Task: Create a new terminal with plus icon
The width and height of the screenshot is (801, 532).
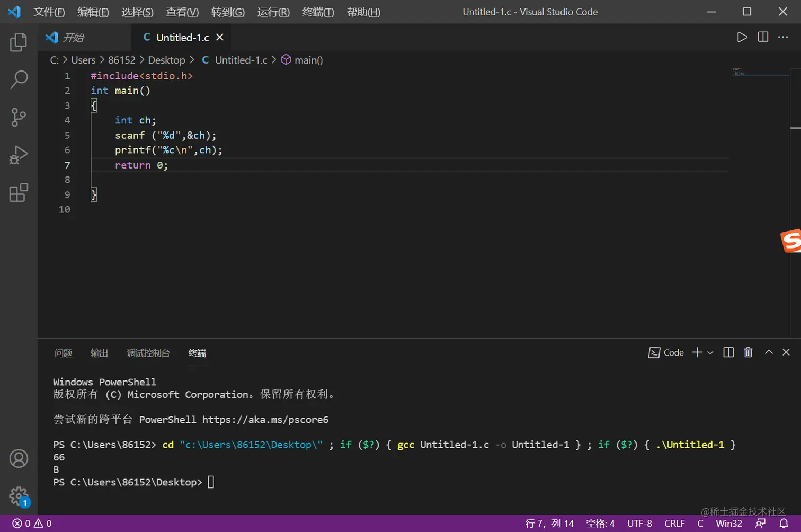Action: [x=697, y=352]
